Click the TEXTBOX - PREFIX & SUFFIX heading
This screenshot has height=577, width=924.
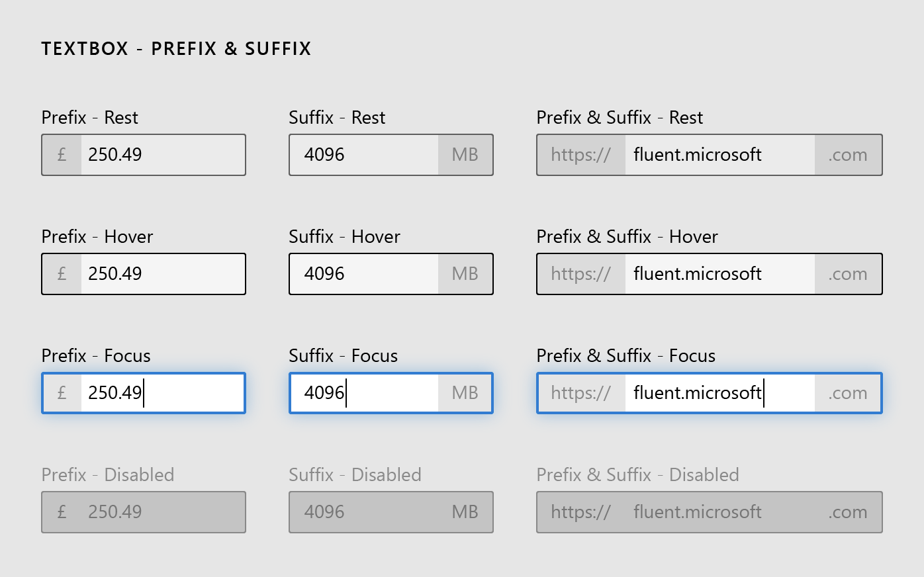177,48
